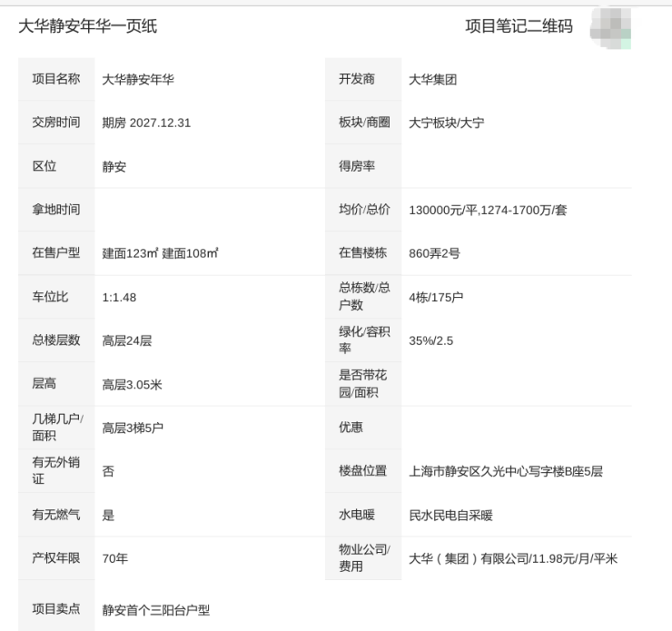
Task: Click the 楼盘位置 label cell
Action: tap(363, 471)
